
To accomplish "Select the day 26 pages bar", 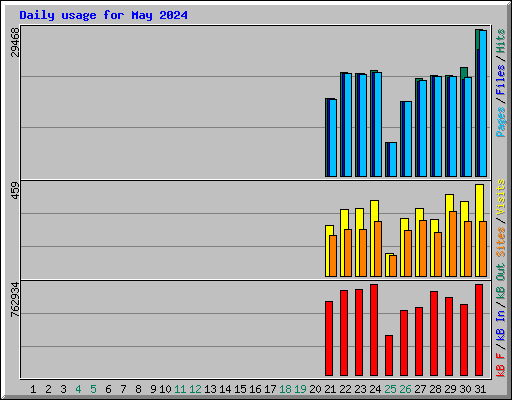I will coord(408,139).
